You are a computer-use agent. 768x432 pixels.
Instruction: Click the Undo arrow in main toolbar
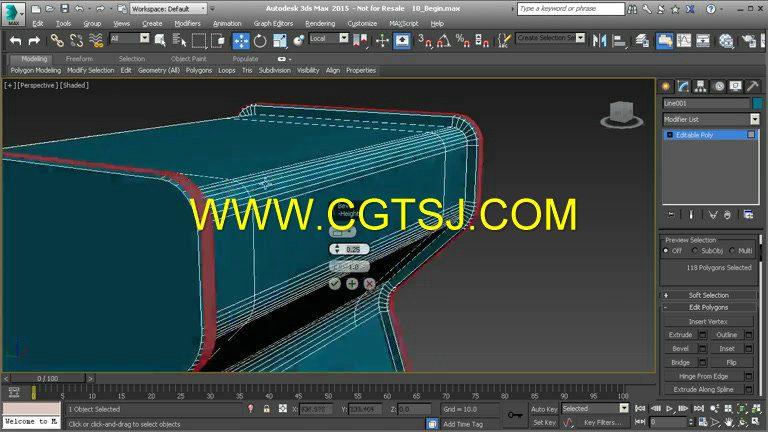click(16, 41)
